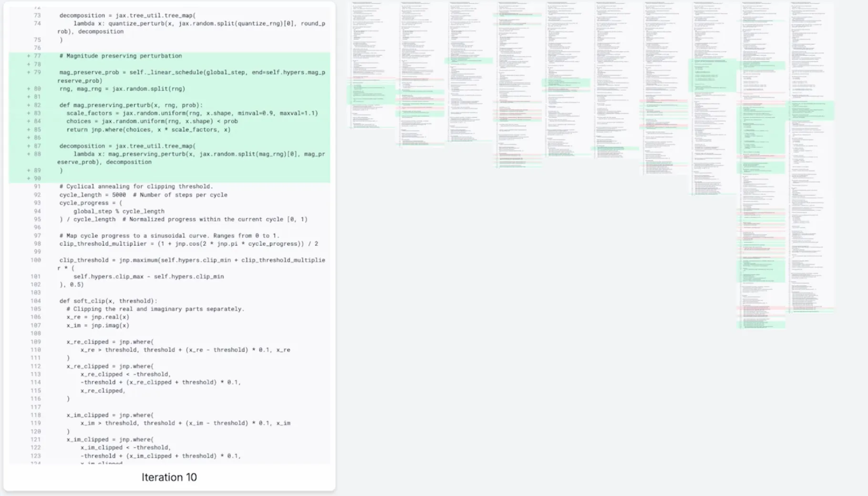Click the "# Magnitude preserving perturbation" comment
Image resolution: width=868 pixels, height=496 pixels.
click(x=121, y=56)
